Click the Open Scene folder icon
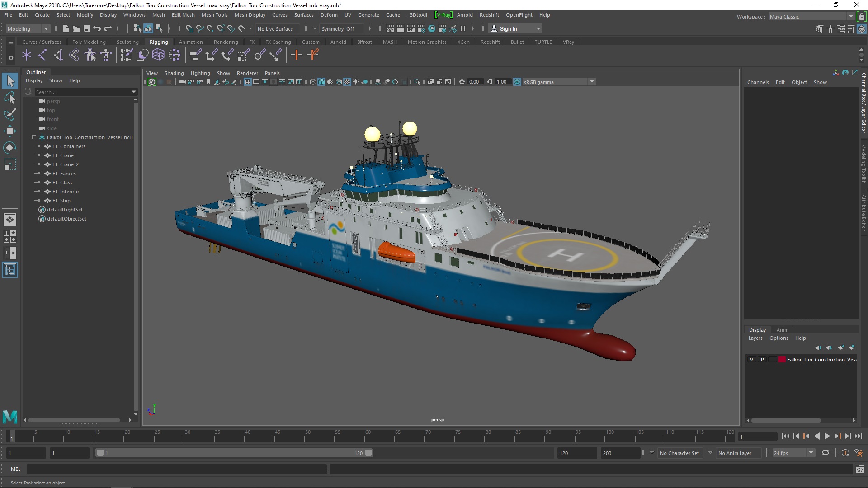 (76, 28)
